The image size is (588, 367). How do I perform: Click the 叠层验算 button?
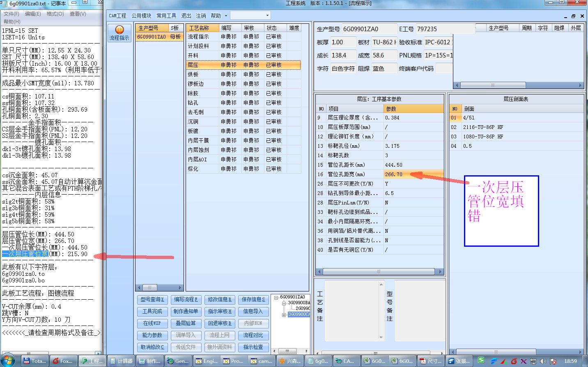tap(186, 323)
